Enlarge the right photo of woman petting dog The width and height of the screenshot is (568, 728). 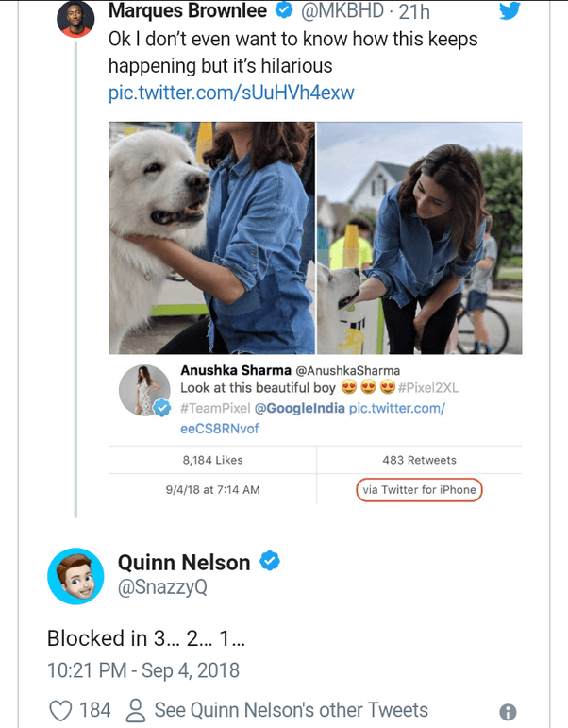tap(420, 238)
